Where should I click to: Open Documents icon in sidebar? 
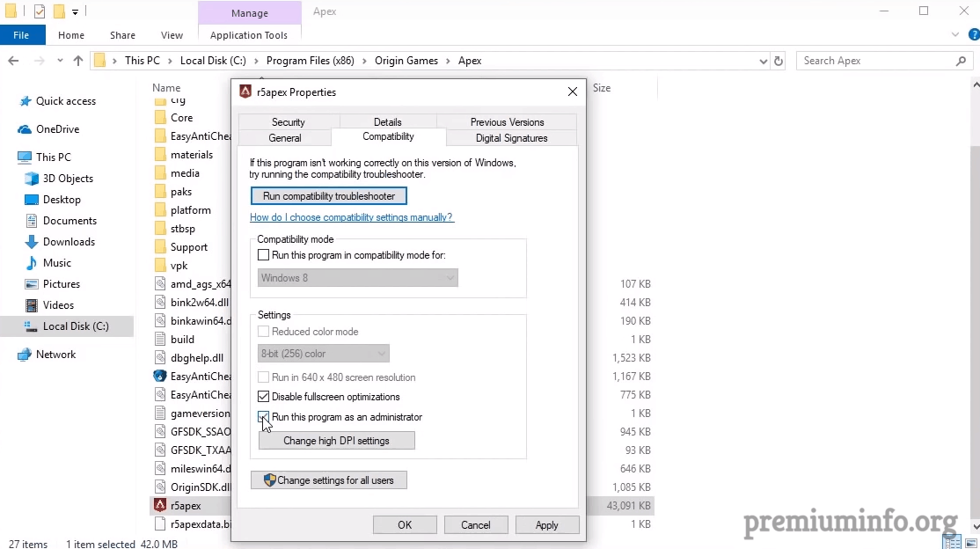pos(32,221)
